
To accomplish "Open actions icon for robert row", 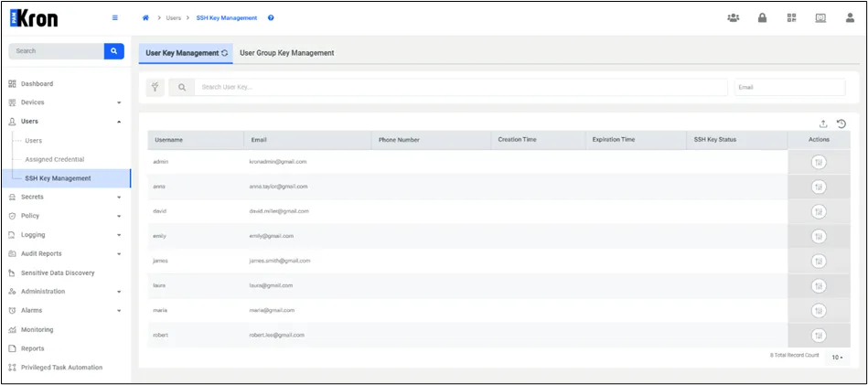I will (x=819, y=336).
